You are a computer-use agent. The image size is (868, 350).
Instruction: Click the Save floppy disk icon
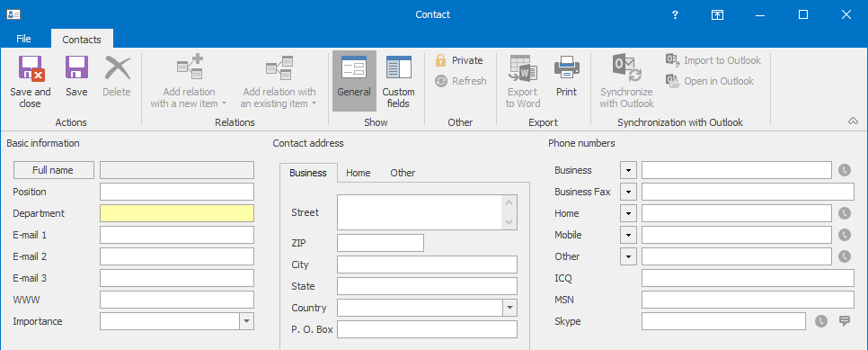(x=76, y=67)
